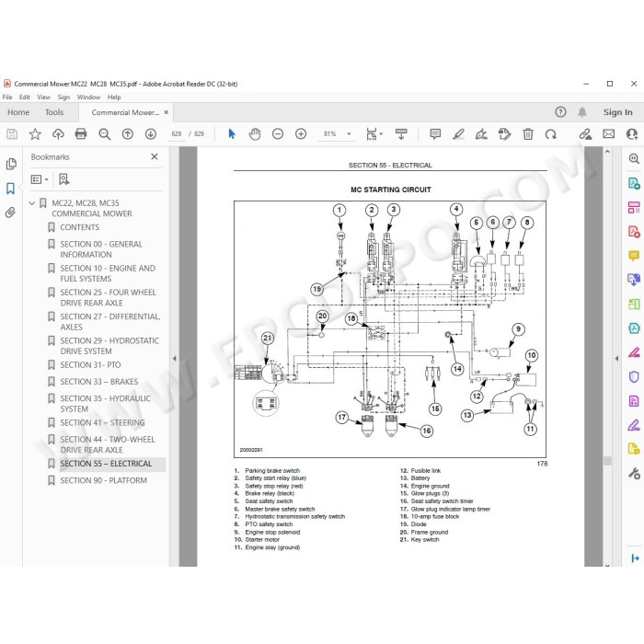This screenshot has width=644, height=644.
Task: Click the Sign In link
Action: point(617,112)
